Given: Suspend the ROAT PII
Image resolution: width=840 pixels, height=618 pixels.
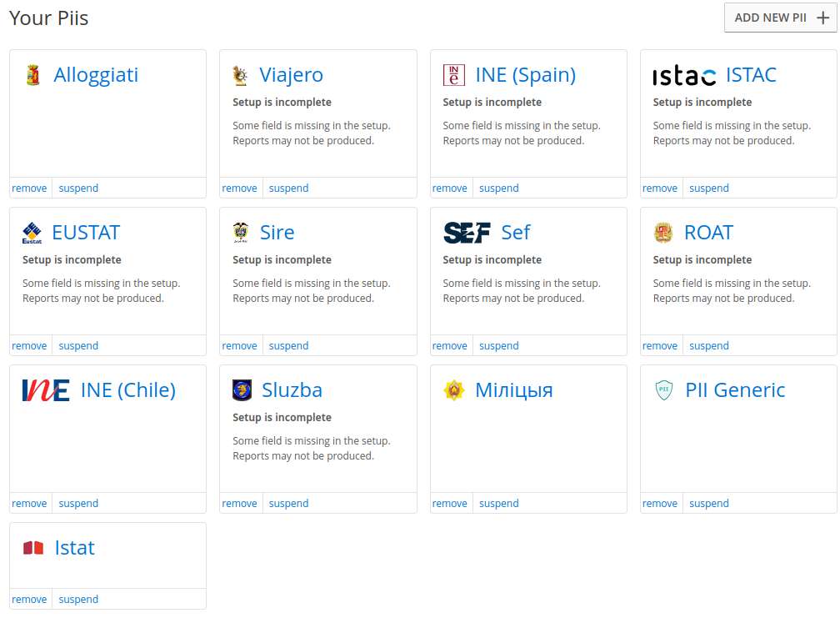Looking at the screenshot, I should click(708, 346).
